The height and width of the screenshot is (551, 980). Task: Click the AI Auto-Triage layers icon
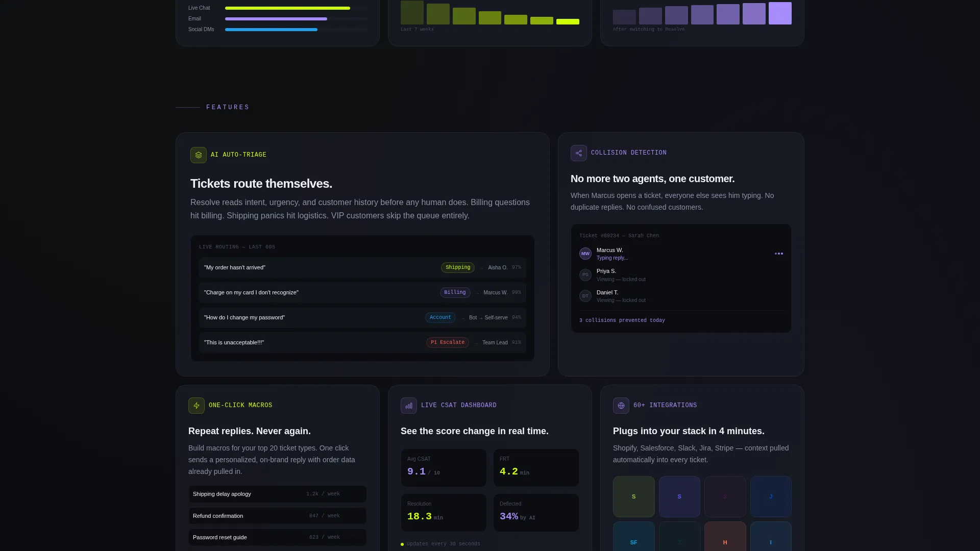199,155
